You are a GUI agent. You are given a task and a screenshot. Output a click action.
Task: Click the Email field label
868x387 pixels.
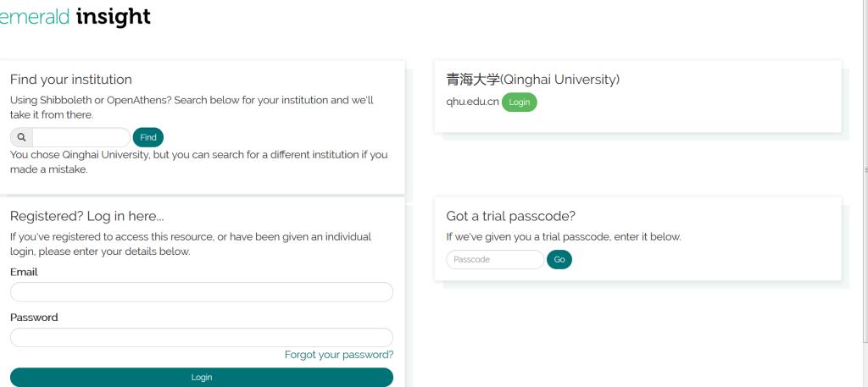(24, 273)
